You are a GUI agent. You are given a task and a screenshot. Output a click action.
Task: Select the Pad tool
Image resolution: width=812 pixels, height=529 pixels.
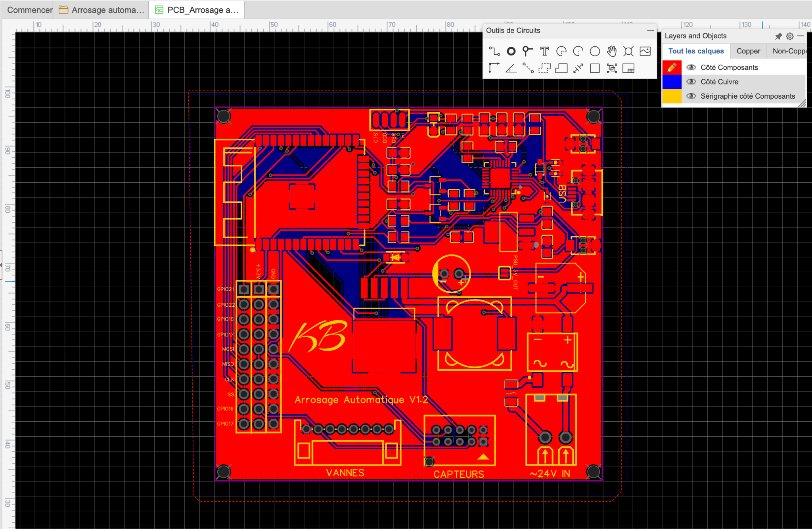coord(511,51)
